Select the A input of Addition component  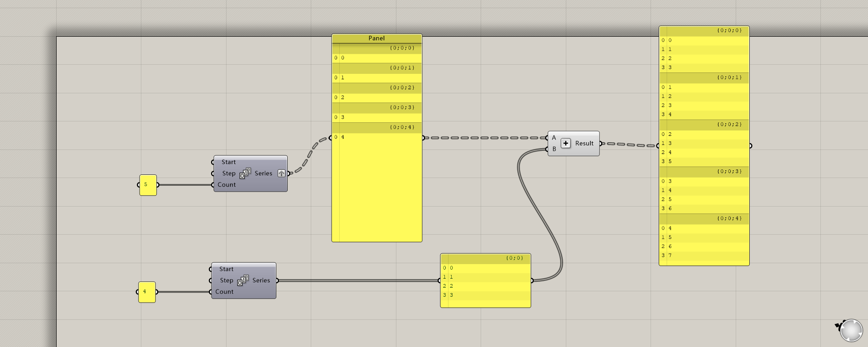[554, 138]
